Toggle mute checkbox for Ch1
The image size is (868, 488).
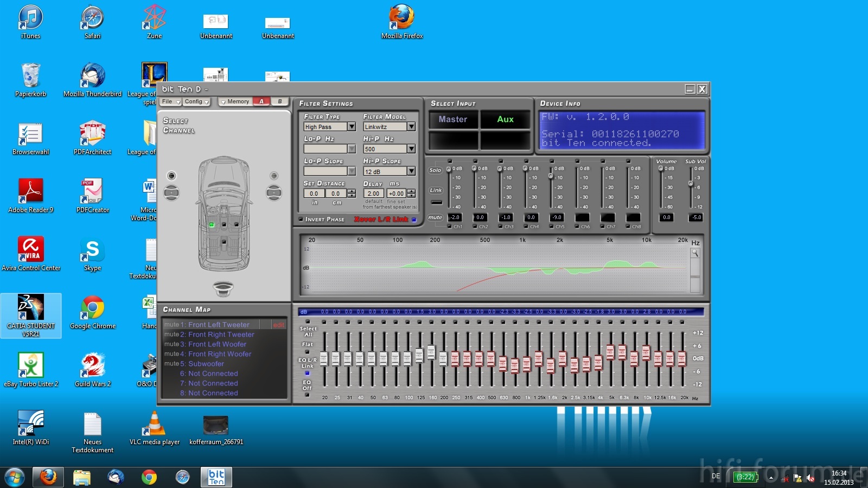pyautogui.click(x=450, y=227)
